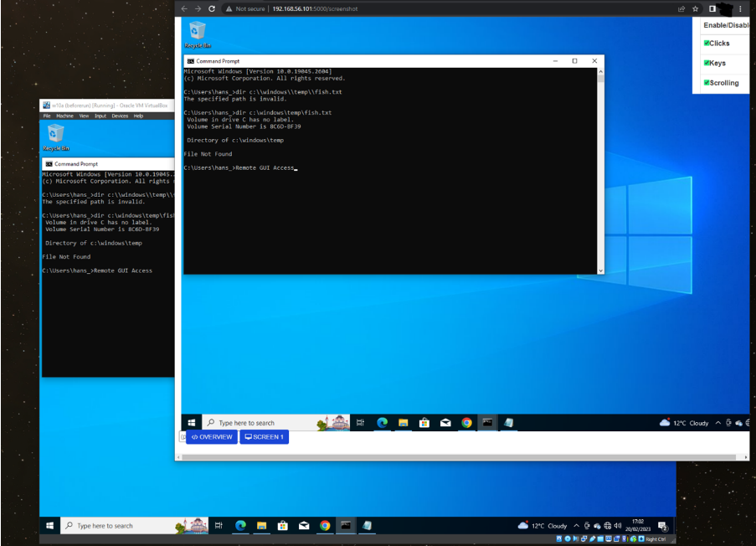Disable the Keys checkbox
756x546 pixels.
tap(707, 63)
